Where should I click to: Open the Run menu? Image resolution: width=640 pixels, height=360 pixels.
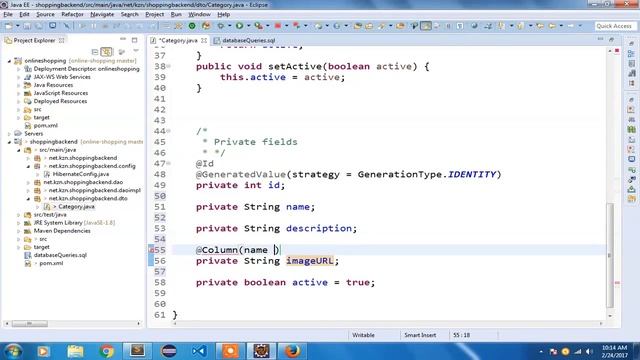click(176, 14)
